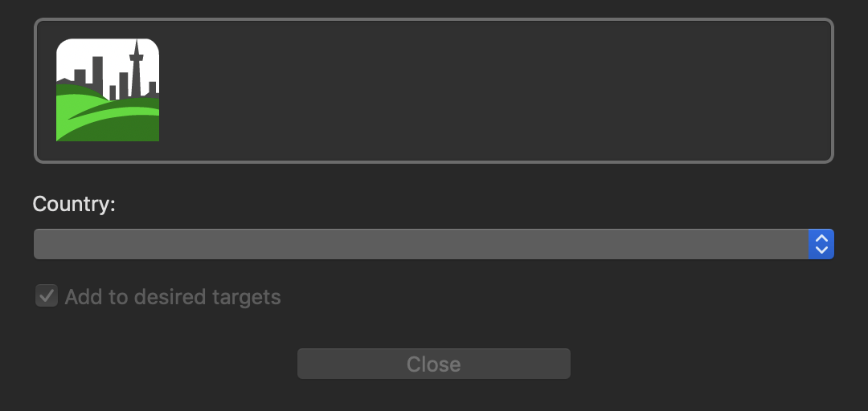Screen dimensions: 868x411
Task: Click the city skyline app icon
Action: tap(108, 90)
